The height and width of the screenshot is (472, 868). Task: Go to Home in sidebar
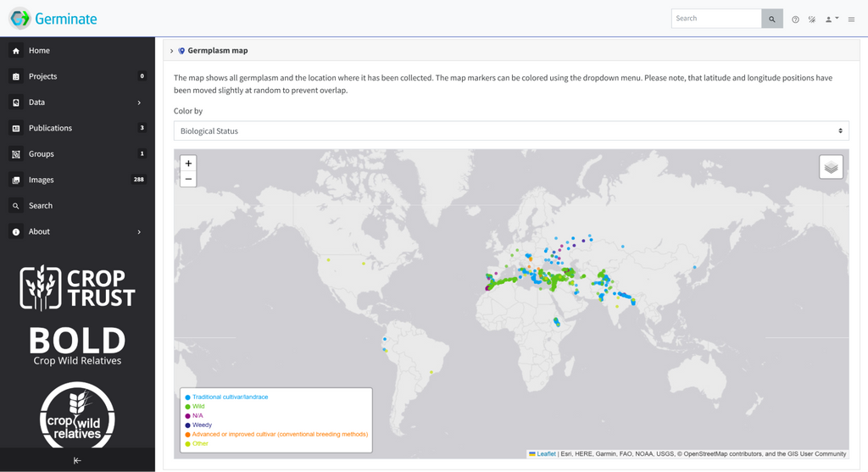tap(39, 51)
